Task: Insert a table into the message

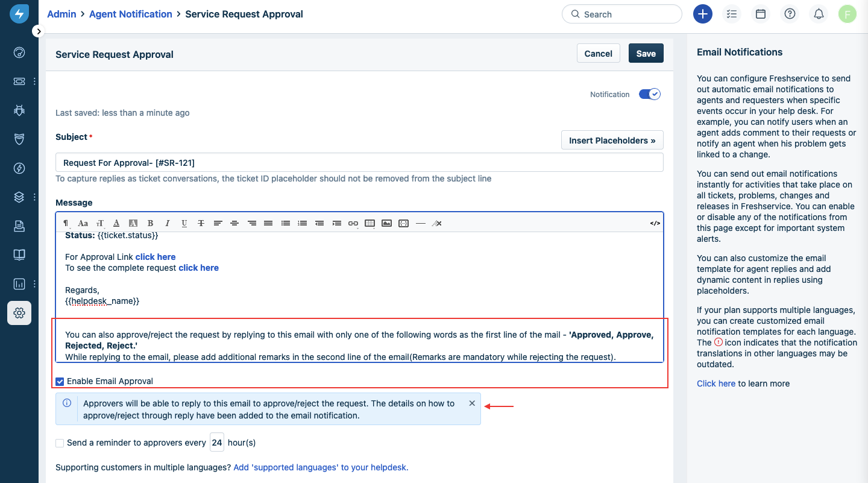Action: point(370,223)
